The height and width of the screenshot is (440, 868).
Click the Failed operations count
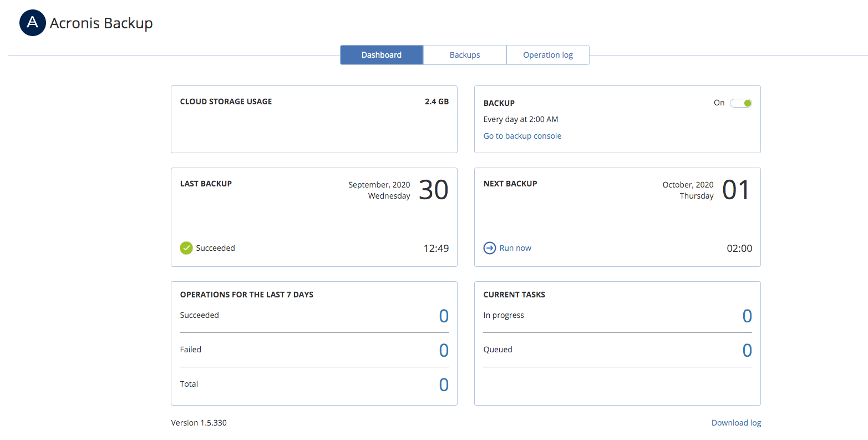click(x=444, y=351)
